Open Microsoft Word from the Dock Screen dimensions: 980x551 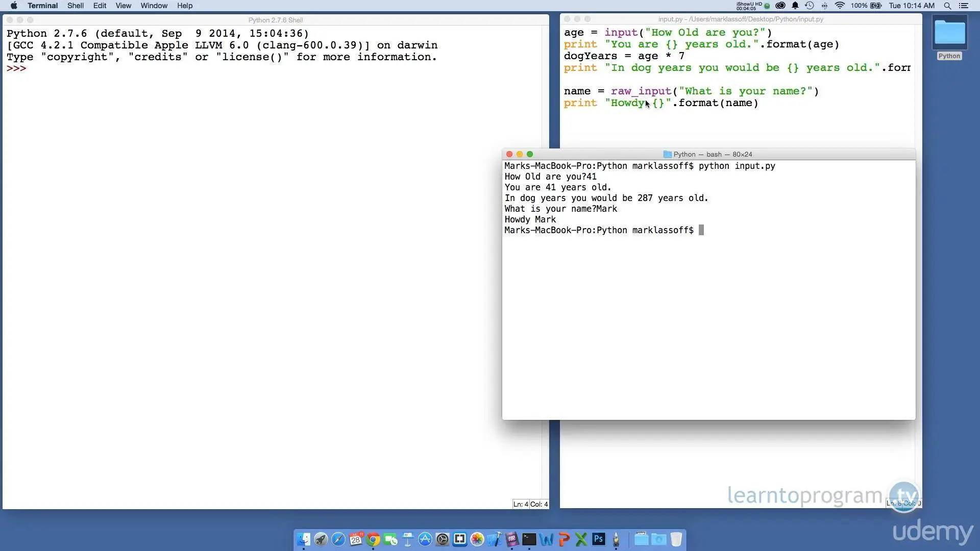(x=547, y=539)
